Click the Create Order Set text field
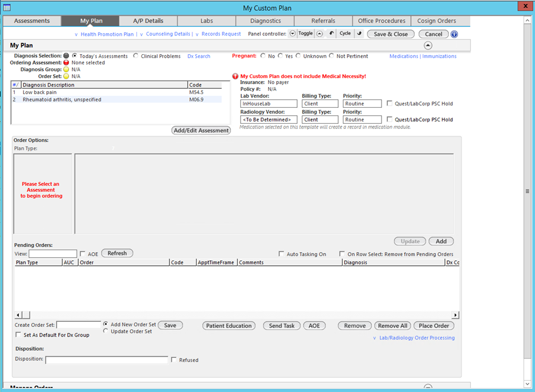The height and width of the screenshot is (392, 535). pyautogui.click(x=79, y=325)
